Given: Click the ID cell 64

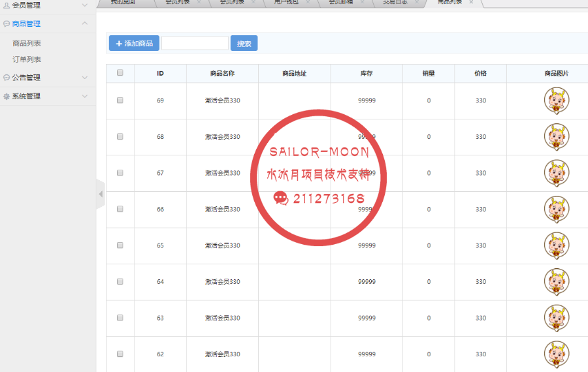Looking at the screenshot, I should (x=161, y=282).
